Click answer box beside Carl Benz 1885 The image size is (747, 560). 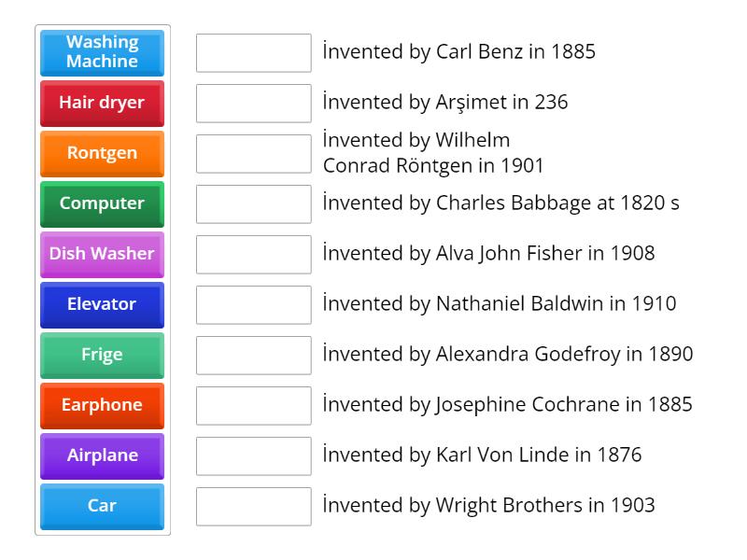click(253, 53)
